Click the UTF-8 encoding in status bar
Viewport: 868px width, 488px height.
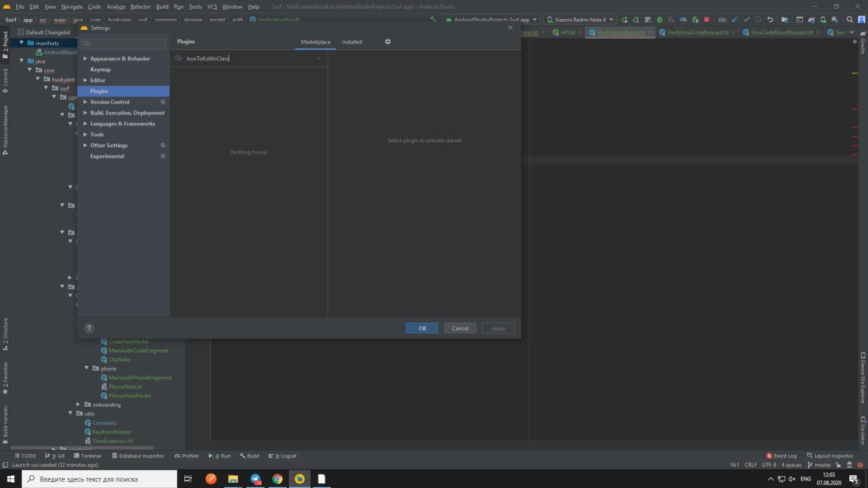tap(769, 465)
